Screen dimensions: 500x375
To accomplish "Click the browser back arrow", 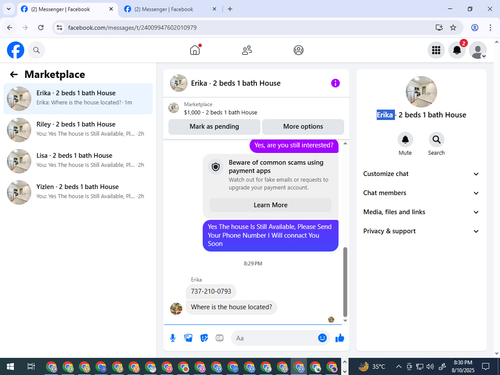I will point(10,27).
